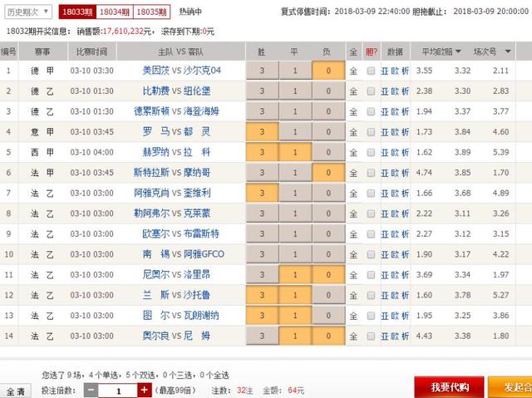Toggle 胜 (3) for 图尔 VS 瓦朗谢纳
The height and width of the screenshot is (398, 532).
[263, 315]
